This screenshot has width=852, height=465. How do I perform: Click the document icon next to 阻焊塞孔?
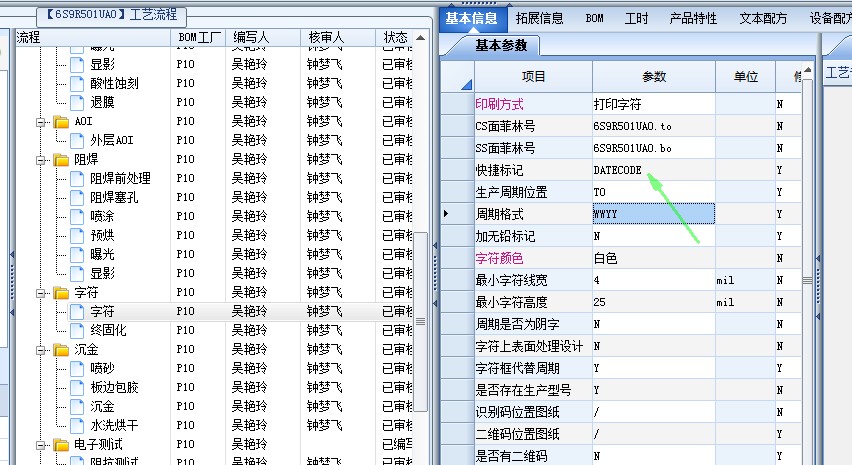77,197
